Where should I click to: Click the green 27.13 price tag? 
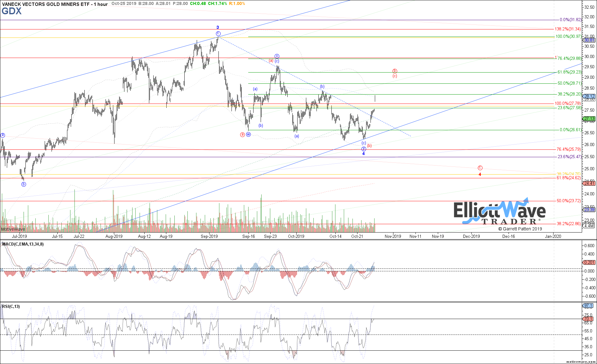coord(589,118)
